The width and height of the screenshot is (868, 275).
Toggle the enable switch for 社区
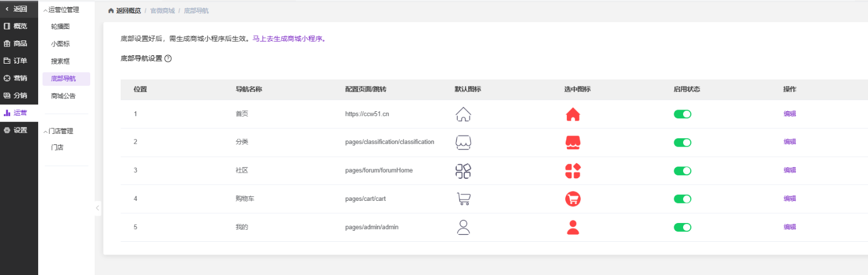(x=683, y=170)
